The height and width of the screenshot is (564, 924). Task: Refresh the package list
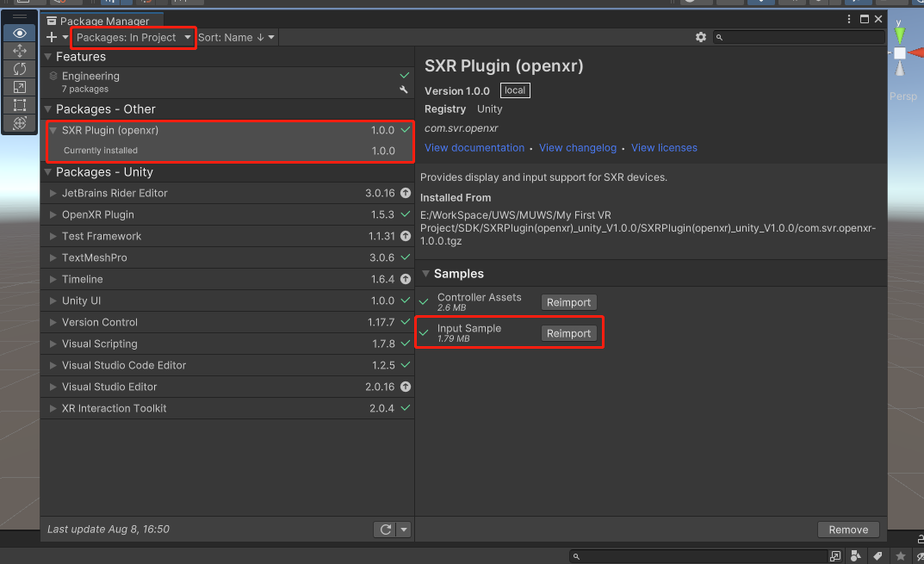click(x=385, y=529)
